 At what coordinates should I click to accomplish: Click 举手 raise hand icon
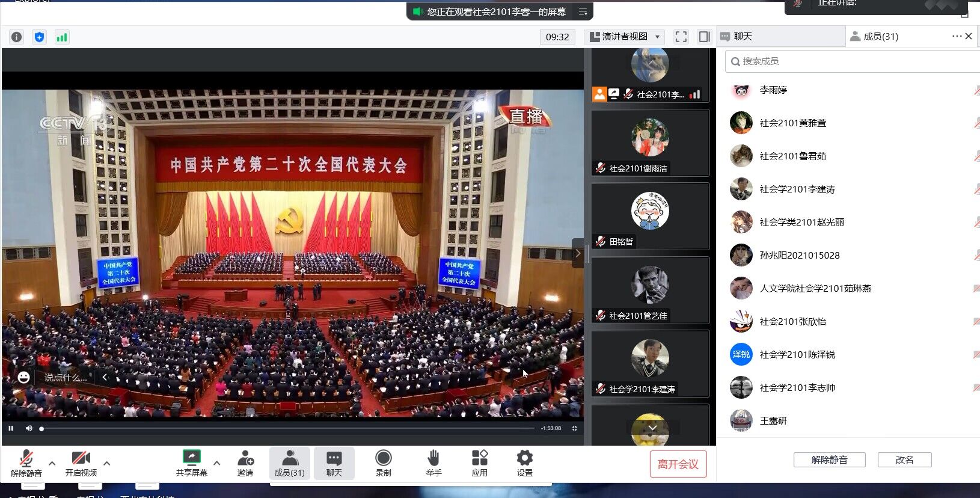(x=433, y=463)
